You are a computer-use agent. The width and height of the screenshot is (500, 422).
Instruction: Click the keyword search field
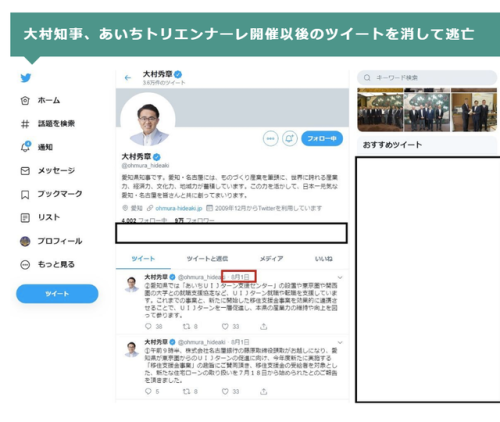[427, 78]
